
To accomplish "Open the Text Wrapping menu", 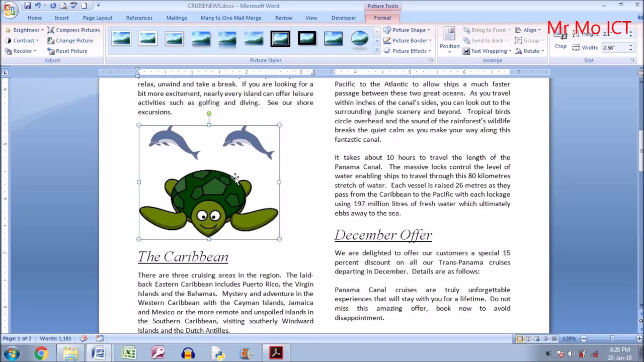I will (x=487, y=51).
